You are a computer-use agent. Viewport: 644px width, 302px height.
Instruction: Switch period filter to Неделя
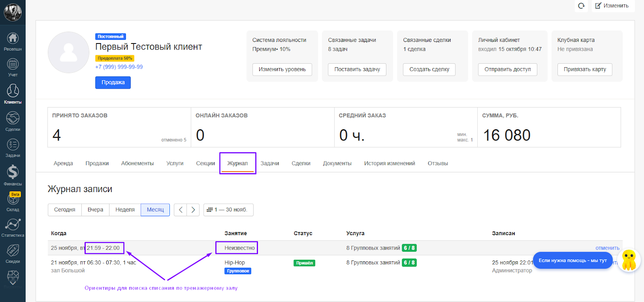tap(125, 210)
